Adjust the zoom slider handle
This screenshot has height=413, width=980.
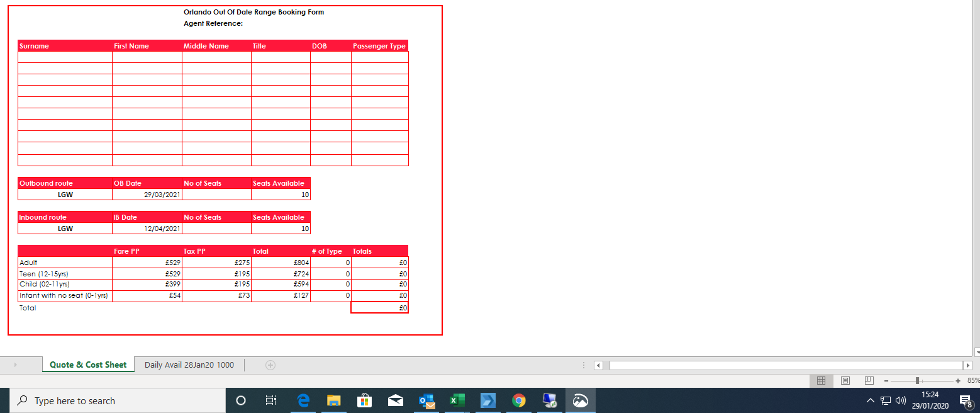point(918,381)
